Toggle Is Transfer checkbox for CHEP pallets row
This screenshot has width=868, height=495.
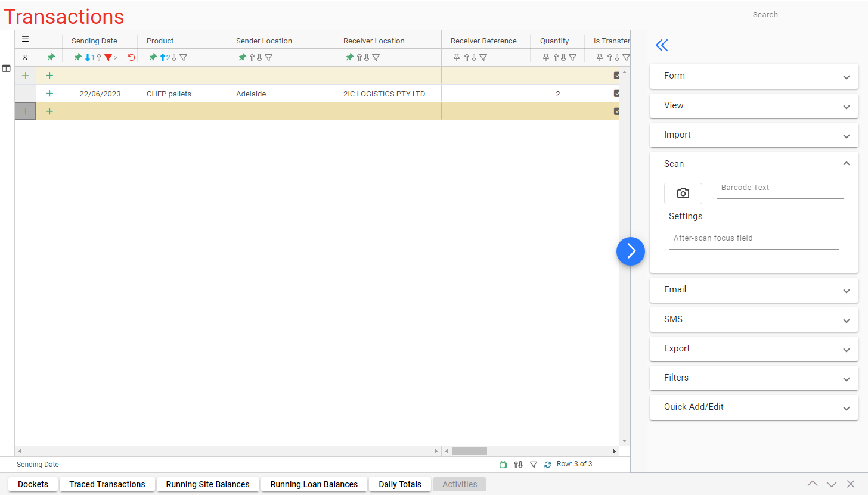[x=617, y=94]
